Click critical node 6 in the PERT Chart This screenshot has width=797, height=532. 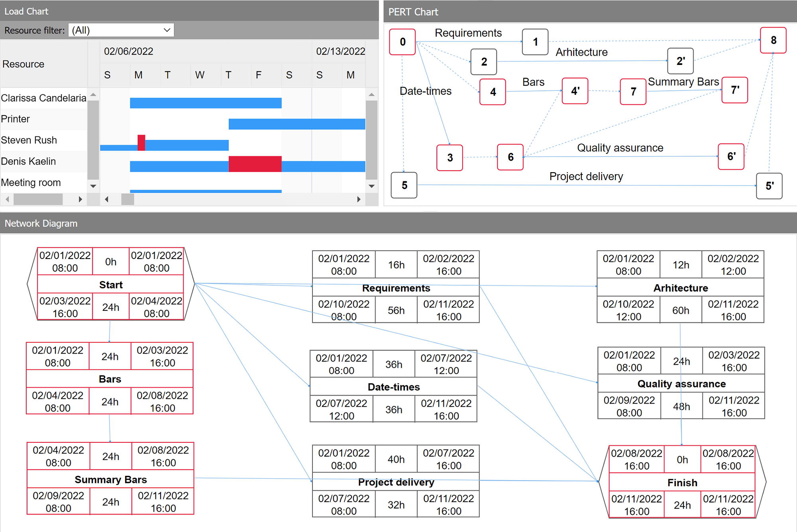pos(510,158)
